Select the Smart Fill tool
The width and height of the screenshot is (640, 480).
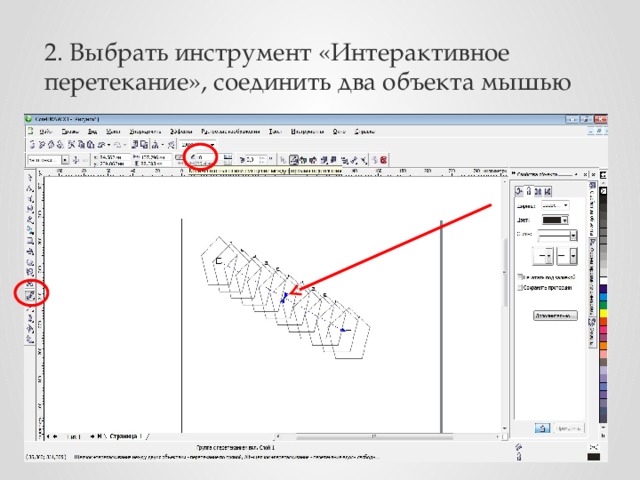pyautogui.click(x=30, y=229)
